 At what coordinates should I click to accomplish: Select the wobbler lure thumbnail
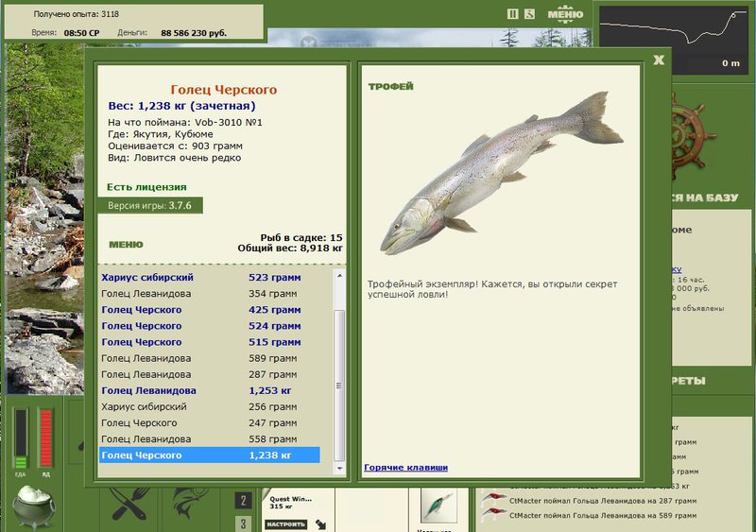point(438,506)
